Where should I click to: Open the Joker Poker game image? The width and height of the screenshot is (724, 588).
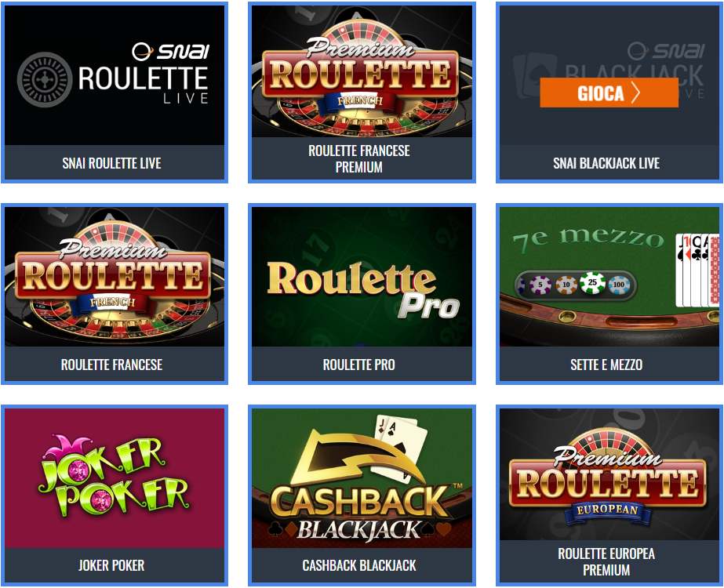point(115,478)
